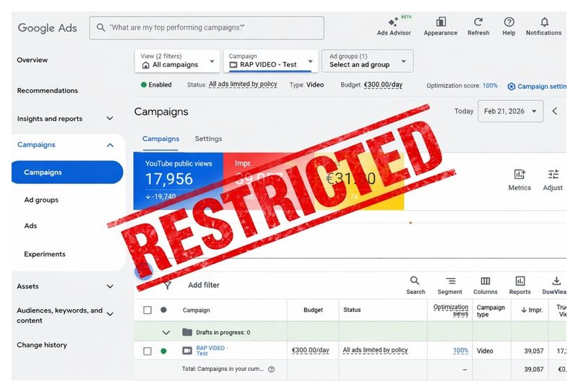Select the yellow cost scorecard
This screenshot has height=392, width=578.
[359, 181]
